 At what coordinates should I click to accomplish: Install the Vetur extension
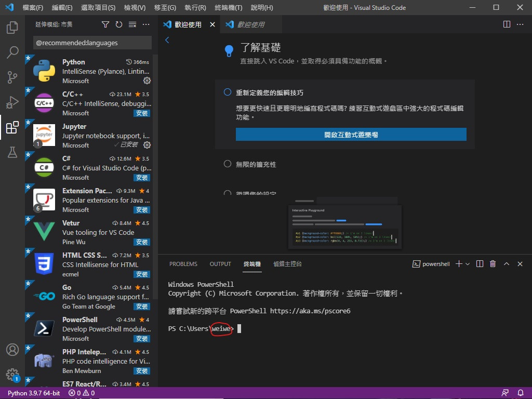pyautogui.click(x=142, y=242)
